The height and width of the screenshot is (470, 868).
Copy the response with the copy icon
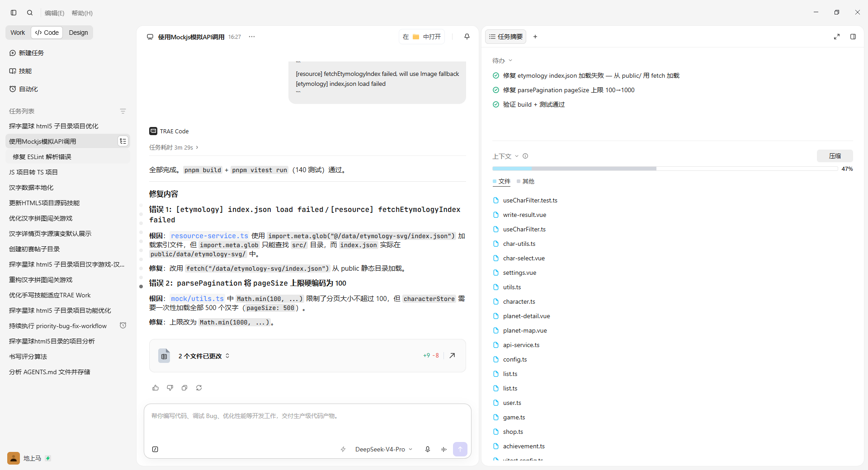click(x=184, y=388)
